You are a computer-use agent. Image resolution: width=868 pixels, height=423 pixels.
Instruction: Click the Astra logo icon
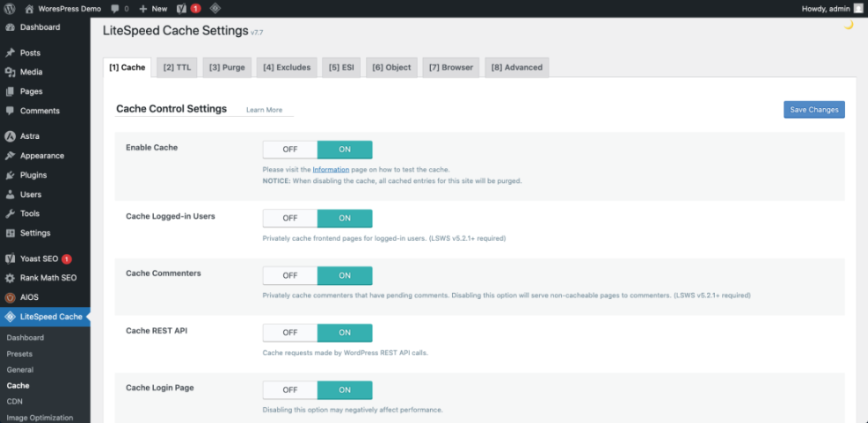pyautogui.click(x=10, y=136)
